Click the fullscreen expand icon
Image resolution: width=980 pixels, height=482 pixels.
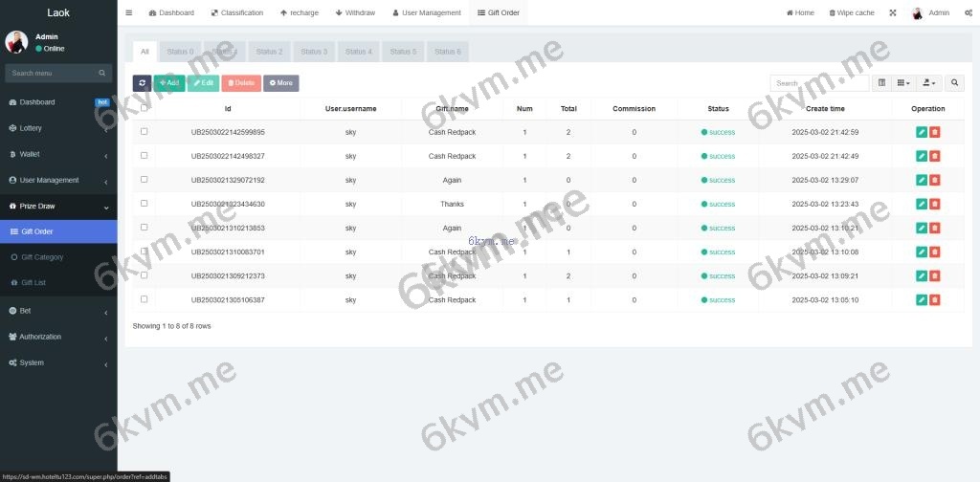point(893,12)
